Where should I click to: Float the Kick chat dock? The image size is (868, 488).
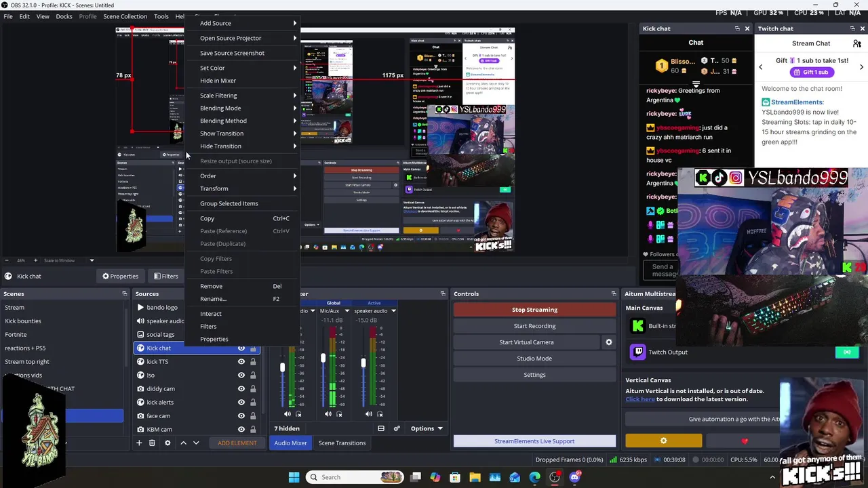[737, 28]
